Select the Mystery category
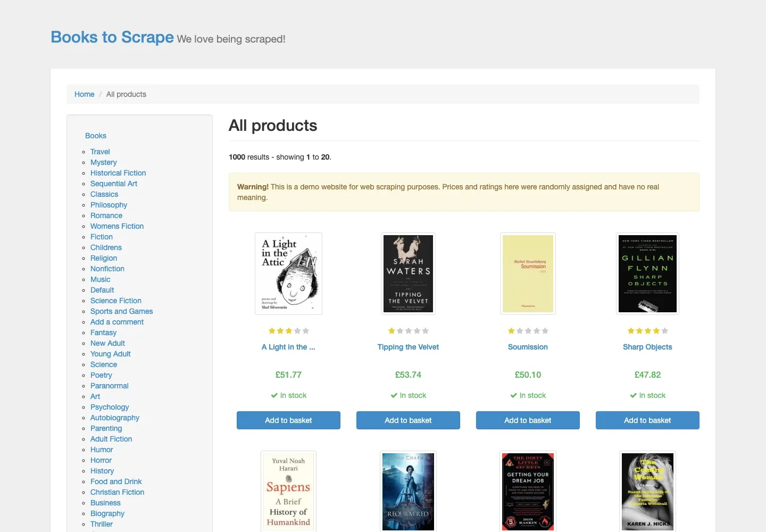Viewport: 766px width, 532px height. pos(104,162)
